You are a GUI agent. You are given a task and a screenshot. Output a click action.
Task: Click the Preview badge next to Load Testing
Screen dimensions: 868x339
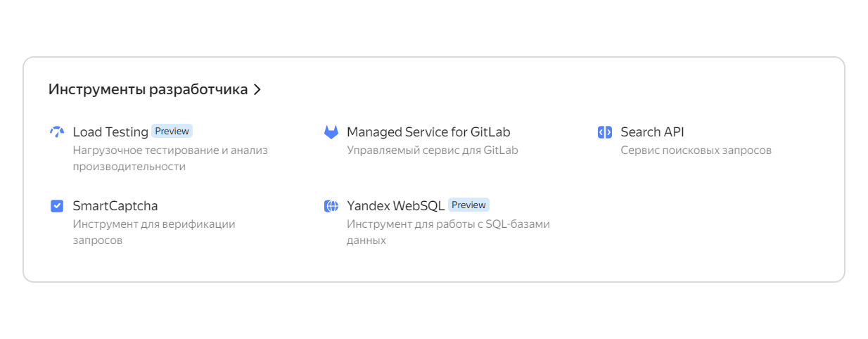(172, 131)
